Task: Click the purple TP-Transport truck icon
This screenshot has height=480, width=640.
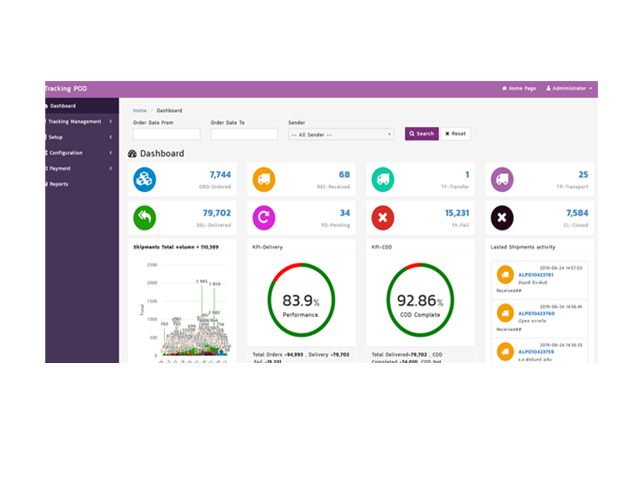Action: click(502, 180)
